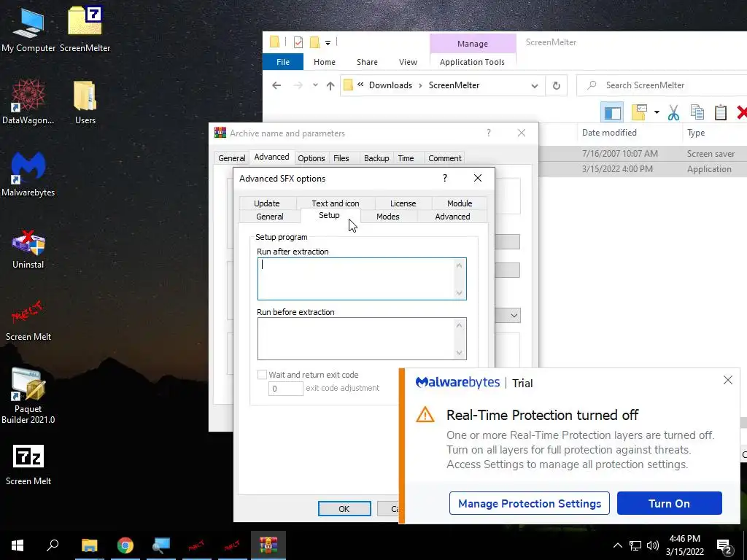Expand the Explorer address bar history dropdown
The height and width of the screenshot is (560, 747).
tap(535, 86)
